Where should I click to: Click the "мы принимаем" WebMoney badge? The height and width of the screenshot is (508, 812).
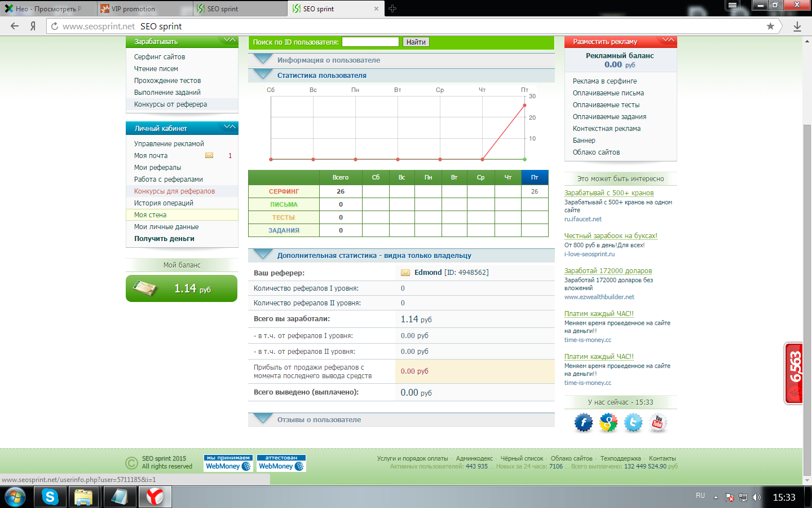[x=228, y=463]
